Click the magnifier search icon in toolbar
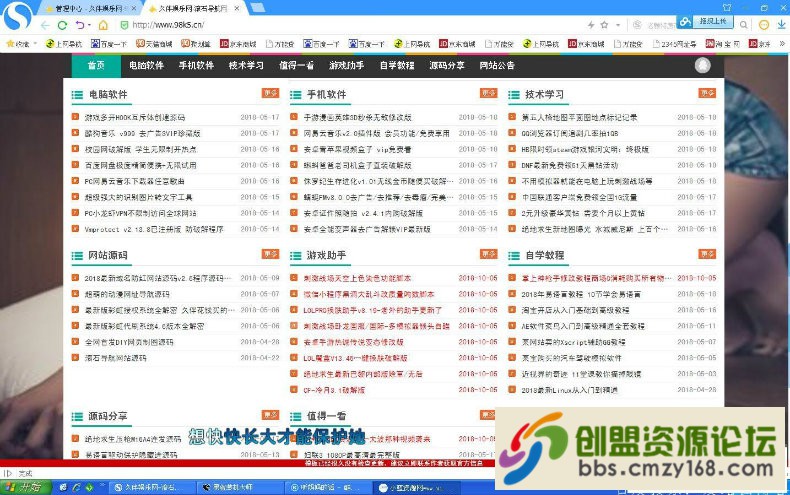The height and width of the screenshot is (495, 790). pyautogui.click(x=744, y=24)
